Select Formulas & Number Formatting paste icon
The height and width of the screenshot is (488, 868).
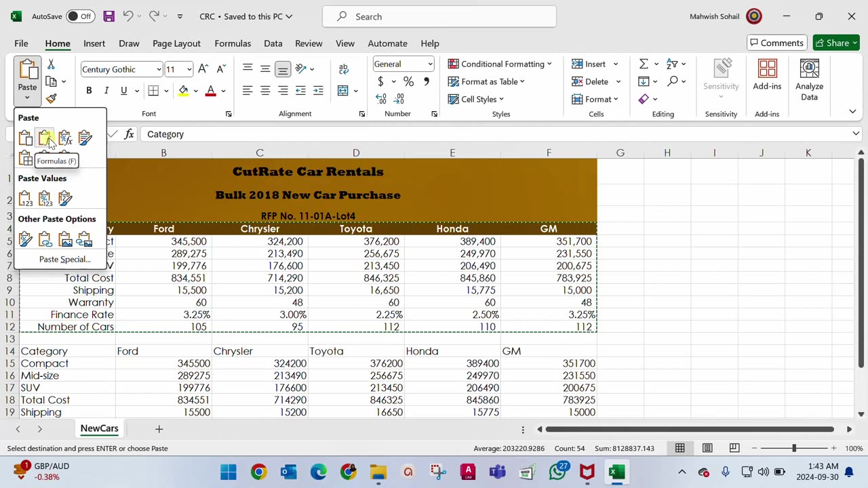(x=65, y=138)
